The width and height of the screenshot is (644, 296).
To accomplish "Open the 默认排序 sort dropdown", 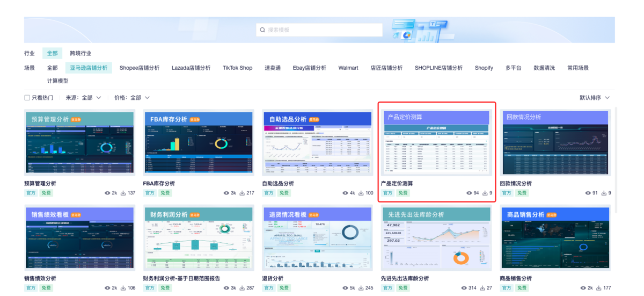I will coord(595,98).
